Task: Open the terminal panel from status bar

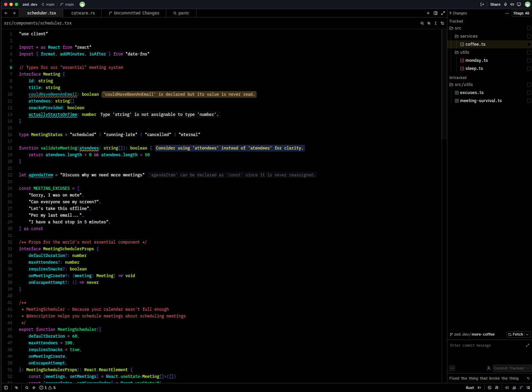Action: (x=490, y=388)
